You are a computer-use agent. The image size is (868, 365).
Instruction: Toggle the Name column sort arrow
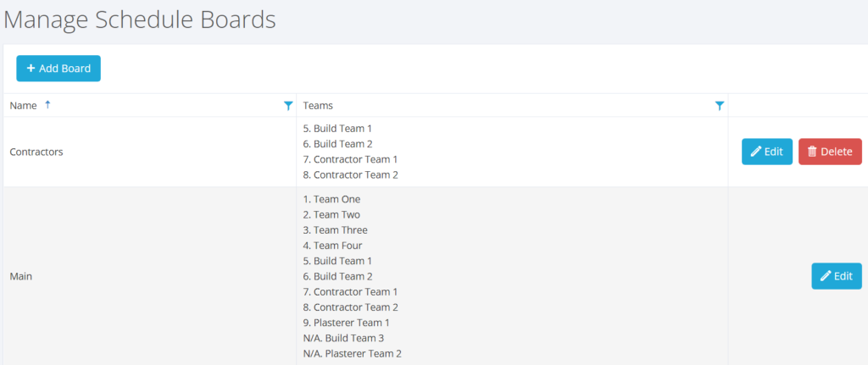coord(47,104)
